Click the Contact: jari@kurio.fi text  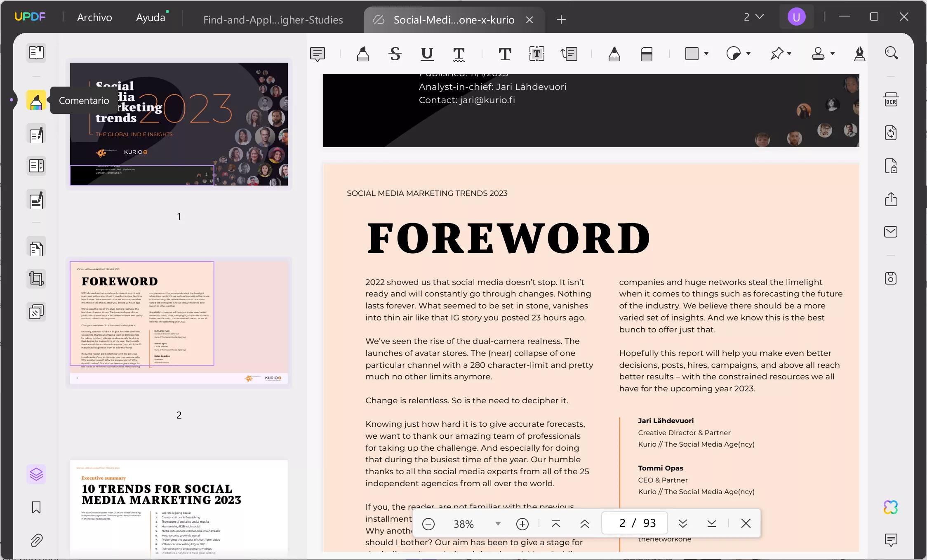(467, 100)
